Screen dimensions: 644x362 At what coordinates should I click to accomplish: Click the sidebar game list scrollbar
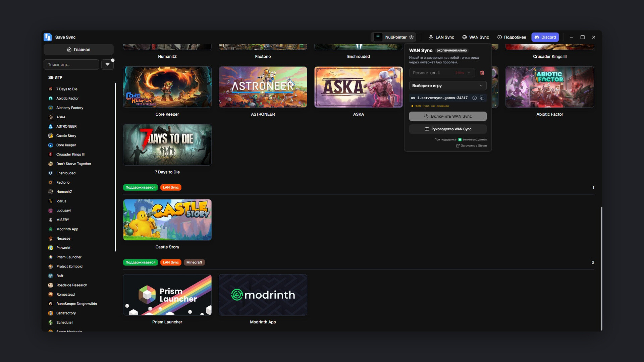115,167
